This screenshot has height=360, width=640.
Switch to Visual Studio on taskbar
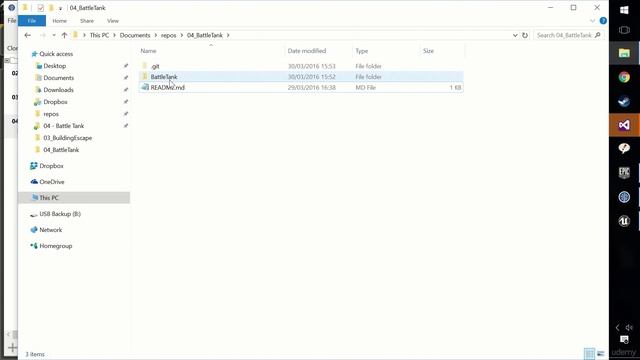(x=624, y=125)
